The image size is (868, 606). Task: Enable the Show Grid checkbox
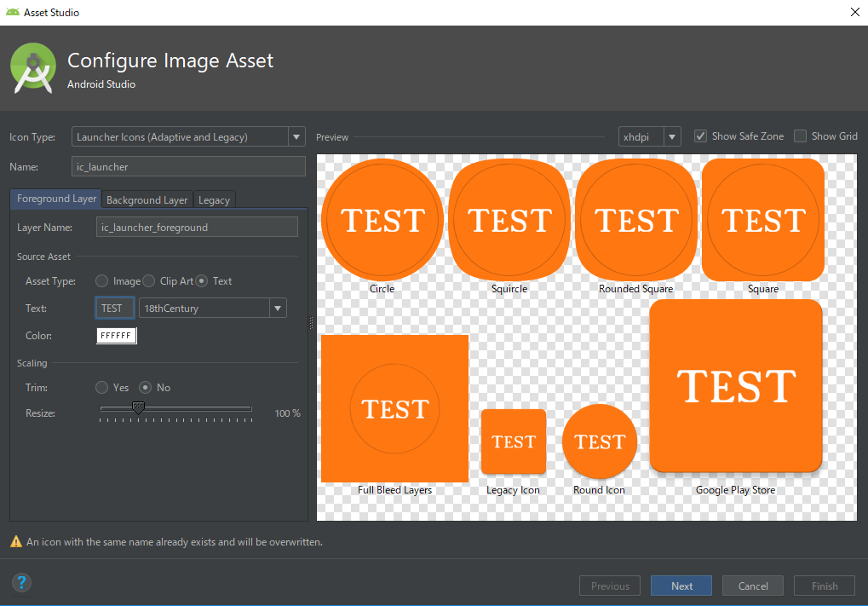click(x=800, y=136)
